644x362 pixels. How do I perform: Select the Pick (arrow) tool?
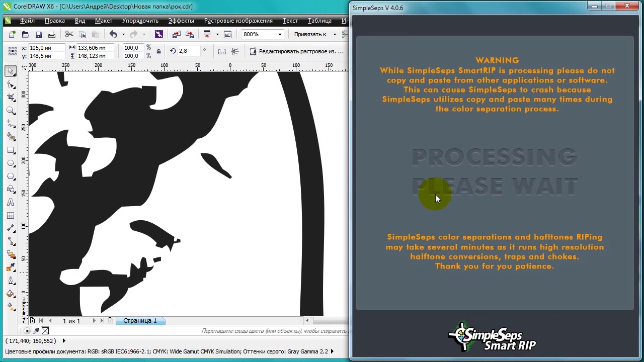11,71
